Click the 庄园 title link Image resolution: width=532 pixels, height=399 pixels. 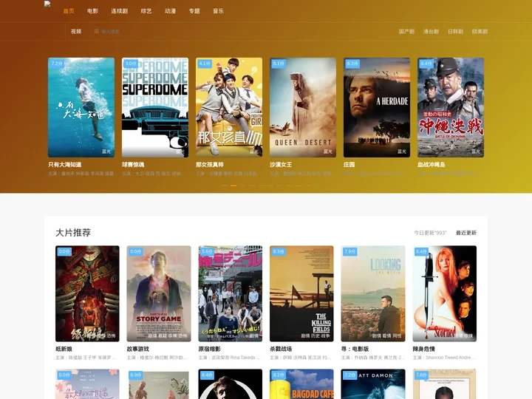click(x=349, y=165)
